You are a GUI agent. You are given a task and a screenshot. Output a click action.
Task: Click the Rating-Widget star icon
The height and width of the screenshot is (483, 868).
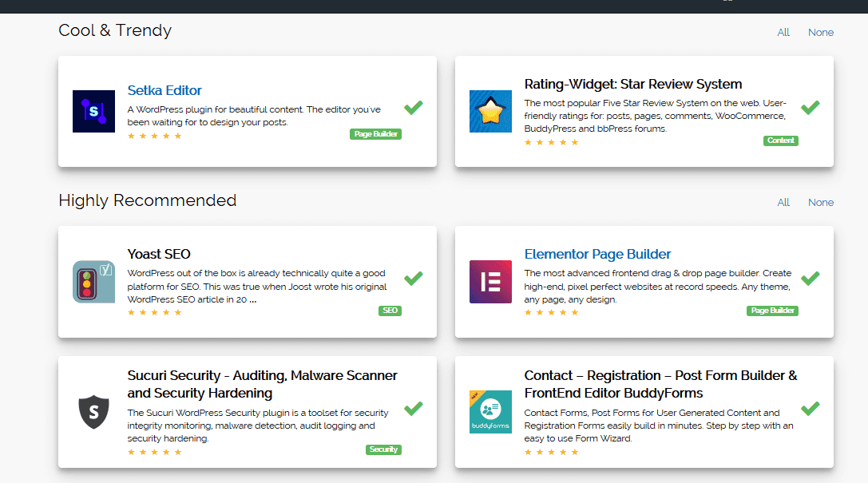pyautogui.click(x=490, y=111)
